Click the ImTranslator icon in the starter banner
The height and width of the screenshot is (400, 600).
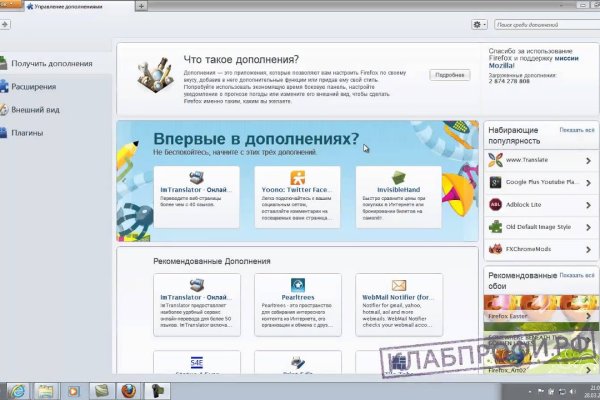pos(197,174)
